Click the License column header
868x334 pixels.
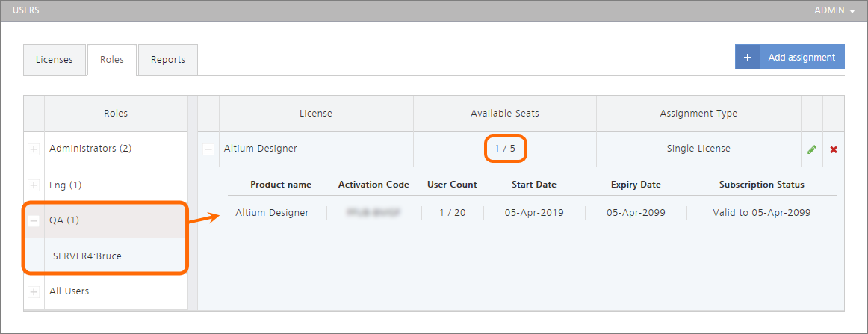(315, 114)
